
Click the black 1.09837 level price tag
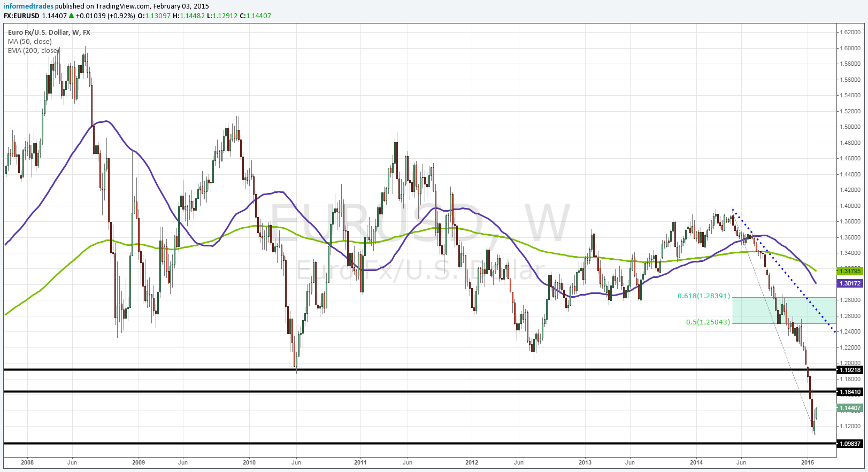click(850, 443)
